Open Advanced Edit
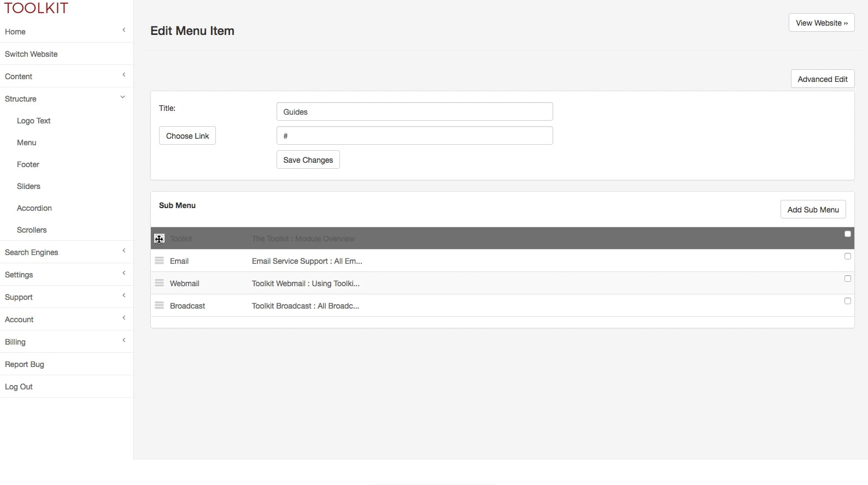Image resolution: width=868 pixels, height=485 pixels. [823, 79]
